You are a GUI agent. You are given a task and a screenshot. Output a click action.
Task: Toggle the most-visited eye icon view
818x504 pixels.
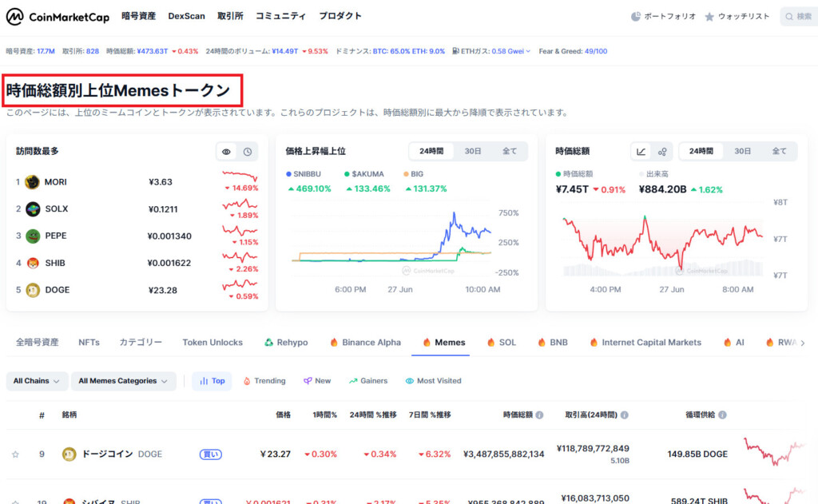[x=226, y=152]
